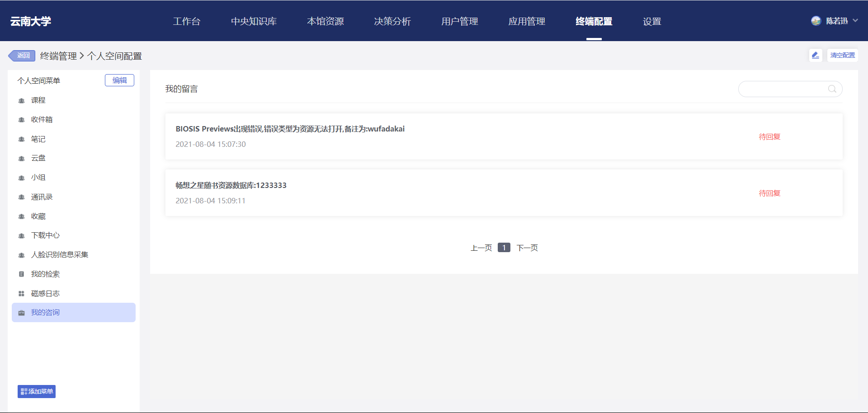
Task: Select 收件箱 in the sidebar menu
Action: click(x=74, y=120)
